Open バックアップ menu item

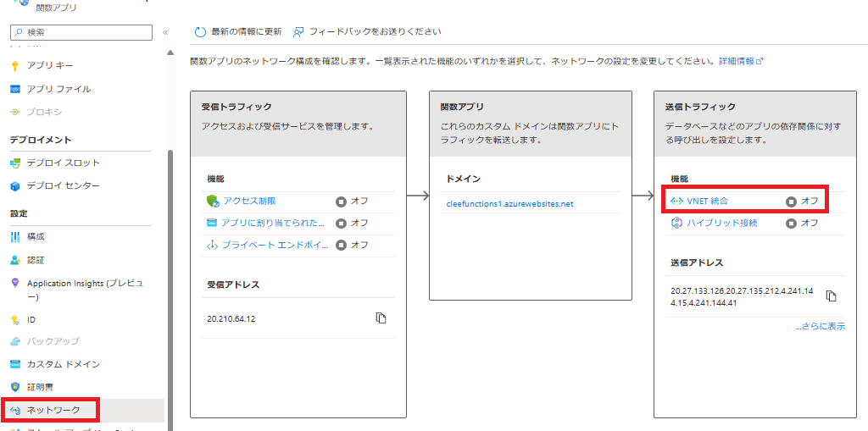point(53,341)
